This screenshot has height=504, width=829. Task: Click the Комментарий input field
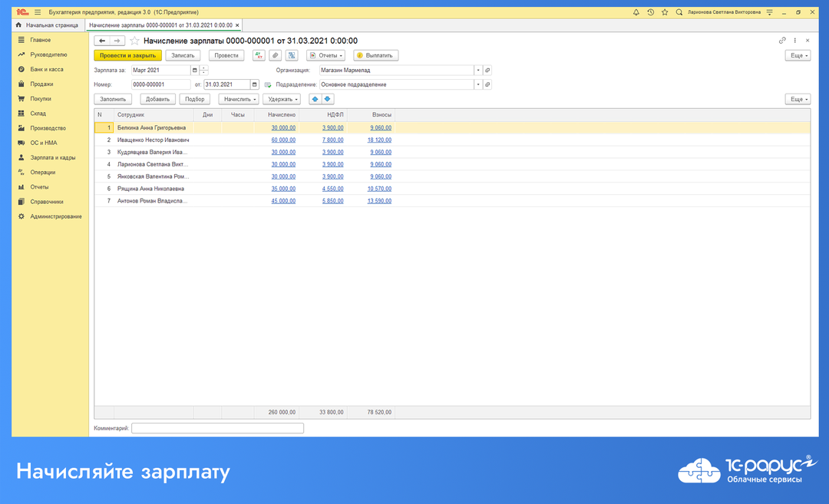[x=217, y=428]
